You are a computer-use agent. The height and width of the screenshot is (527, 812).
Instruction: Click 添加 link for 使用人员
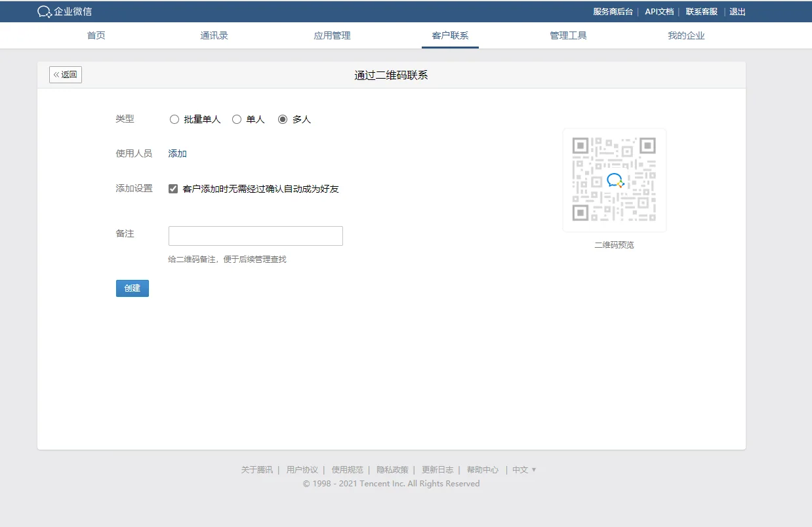point(178,153)
